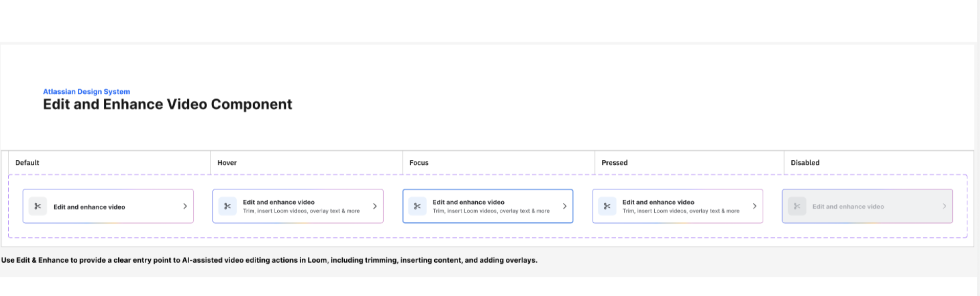The width and height of the screenshot is (980, 296).
Task: Click the Default card's 'Edit and enhance video' label
Action: point(90,207)
